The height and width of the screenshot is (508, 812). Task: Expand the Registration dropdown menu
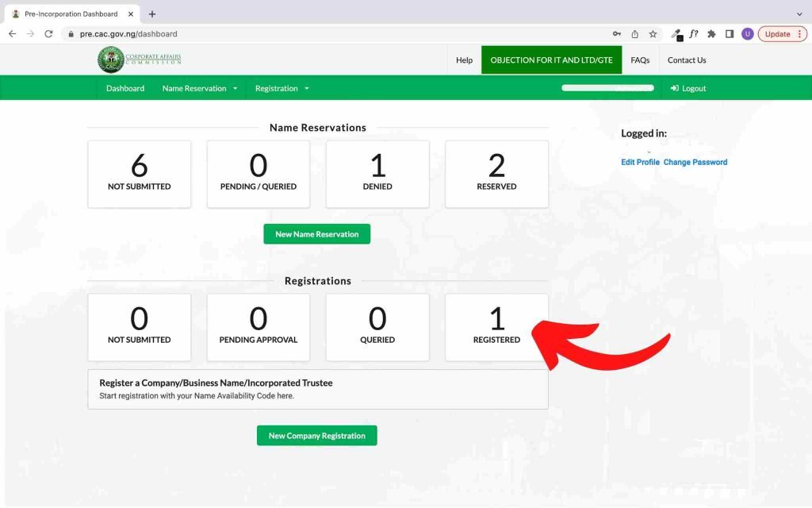[x=282, y=88]
